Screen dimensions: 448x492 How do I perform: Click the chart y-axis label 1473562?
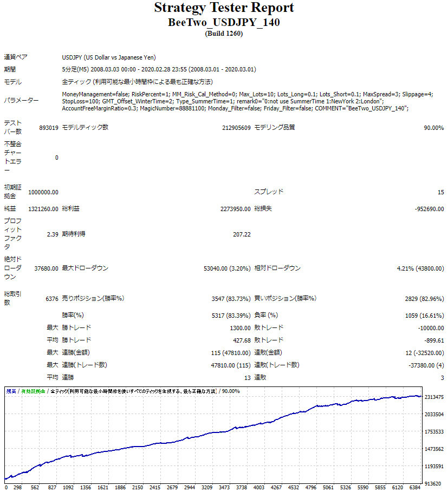click(x=434, y=449)
